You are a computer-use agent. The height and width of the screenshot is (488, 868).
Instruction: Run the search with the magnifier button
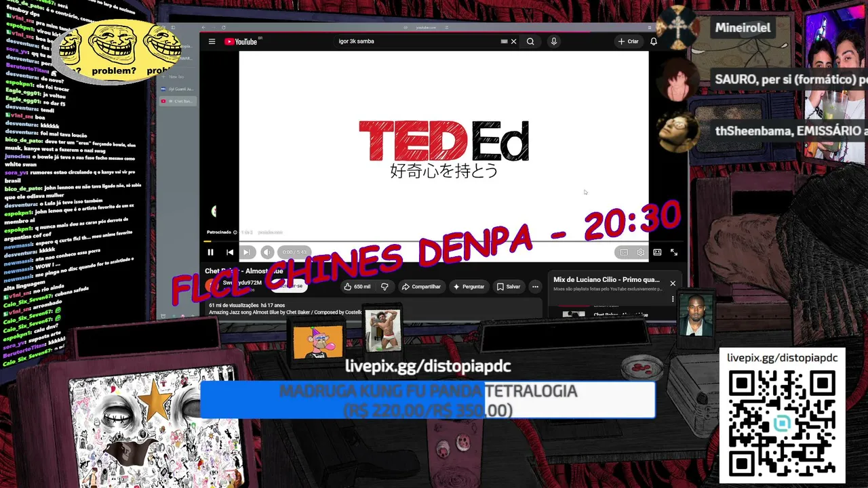(530, 41)
